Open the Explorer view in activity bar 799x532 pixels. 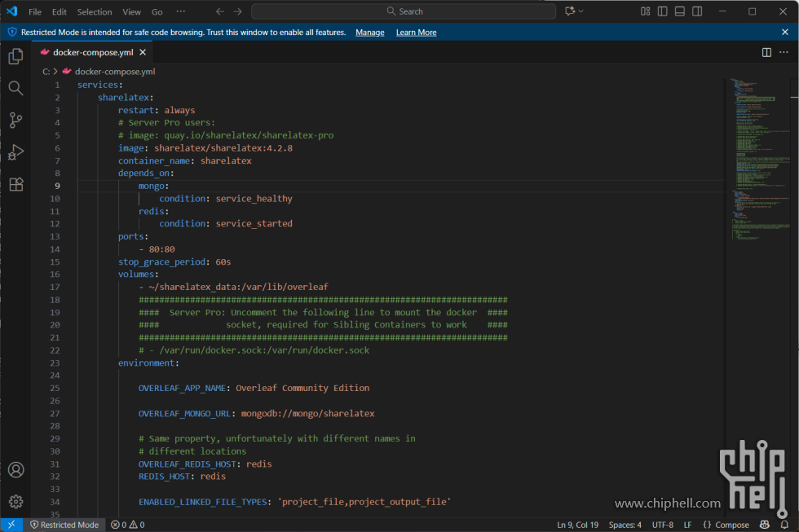(15, 56)
